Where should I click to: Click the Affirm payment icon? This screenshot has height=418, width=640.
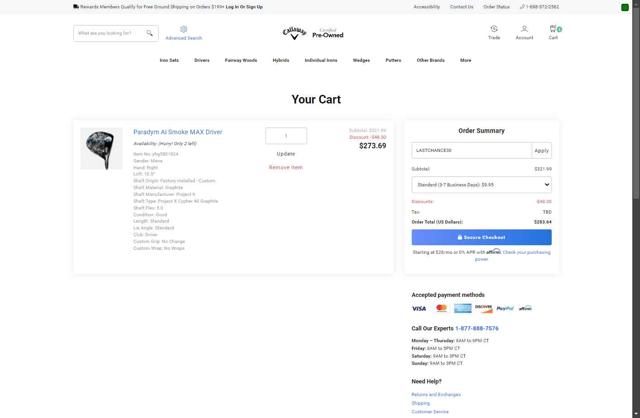pyautogui.click(x=525, y=309)
